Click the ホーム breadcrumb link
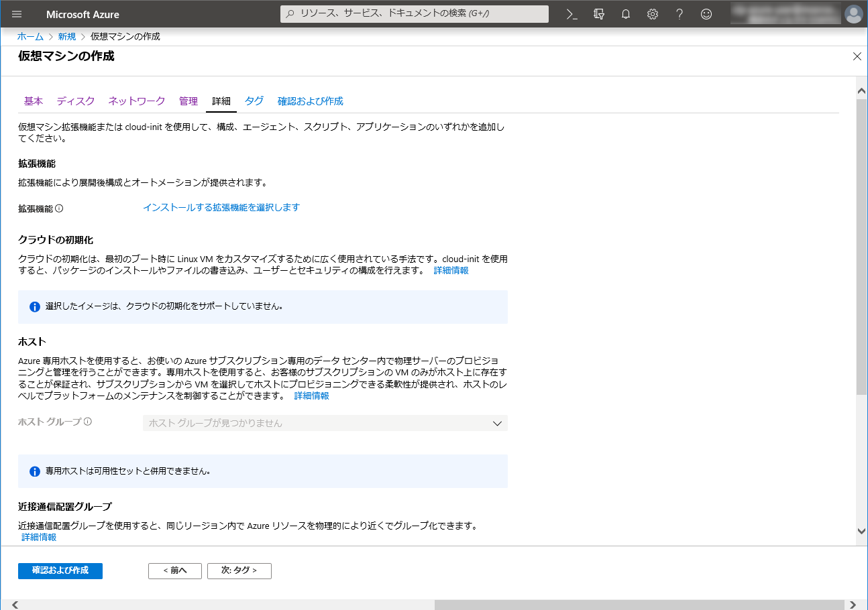 30,36
